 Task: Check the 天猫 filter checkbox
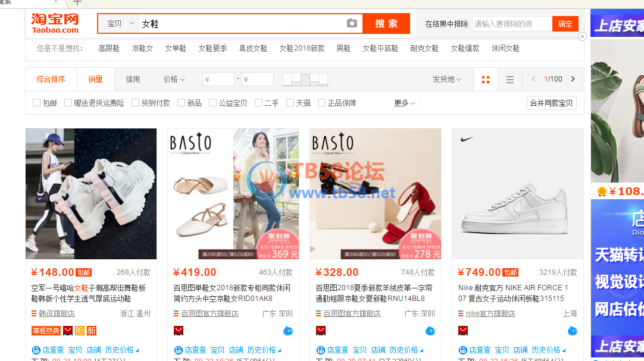point(290,103)
